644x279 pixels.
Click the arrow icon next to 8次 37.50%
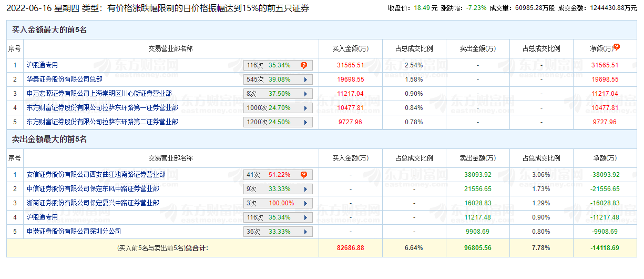tap(305, 94)
